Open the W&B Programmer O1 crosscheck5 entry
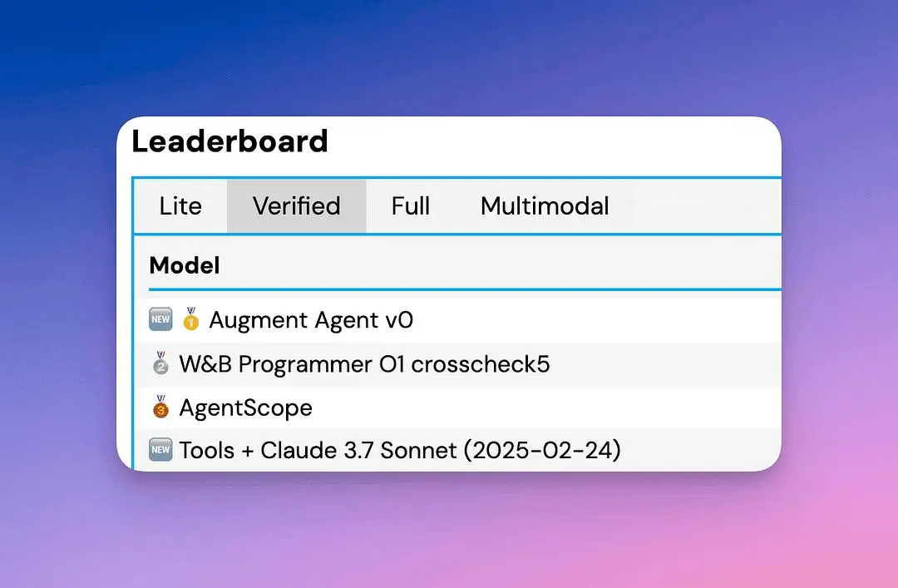 (x=364, y=364)
